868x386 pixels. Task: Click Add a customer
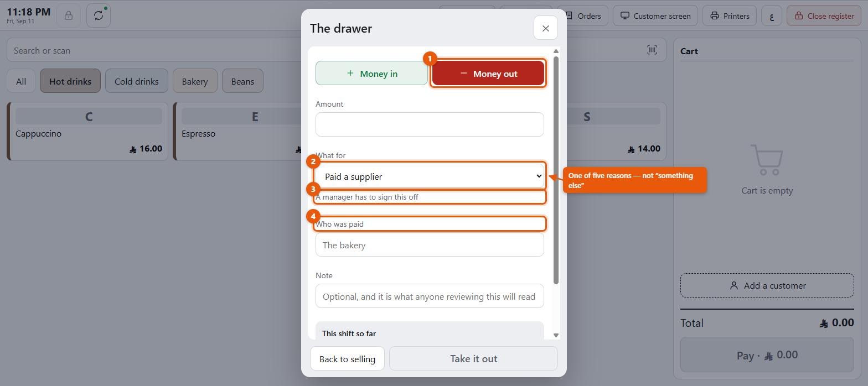[767, 285]
